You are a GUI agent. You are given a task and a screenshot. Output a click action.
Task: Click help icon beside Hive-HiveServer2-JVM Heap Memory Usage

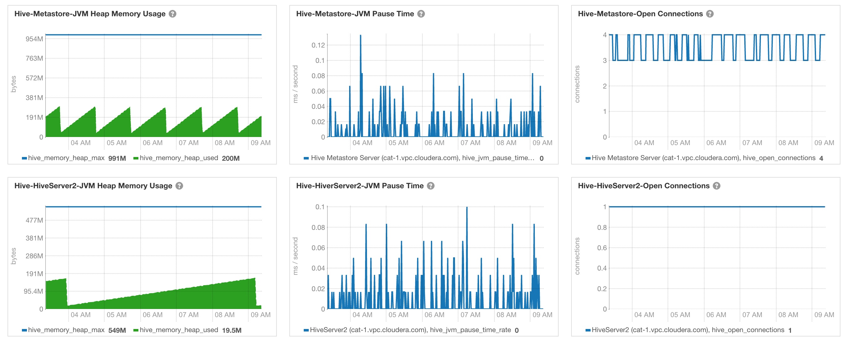click(x=179, y=186)
